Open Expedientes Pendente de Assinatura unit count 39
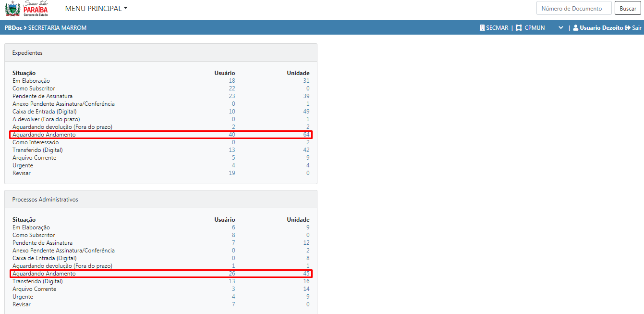This screenshot has width=644, height=314. (306, 96)
